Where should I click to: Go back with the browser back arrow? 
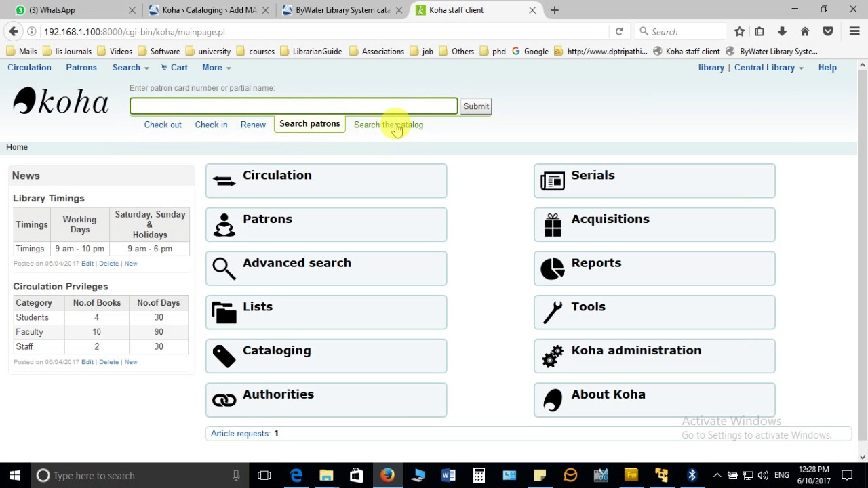[14, 32]
